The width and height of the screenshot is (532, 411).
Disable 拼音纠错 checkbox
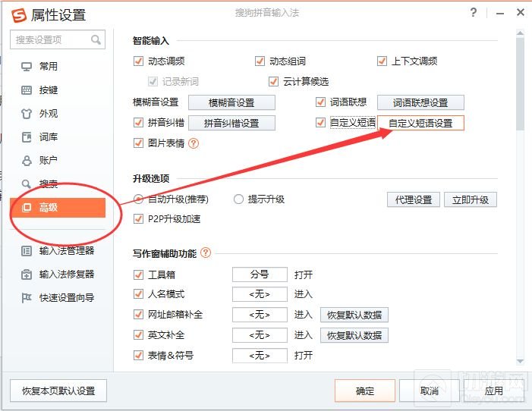tap(138, 122)
